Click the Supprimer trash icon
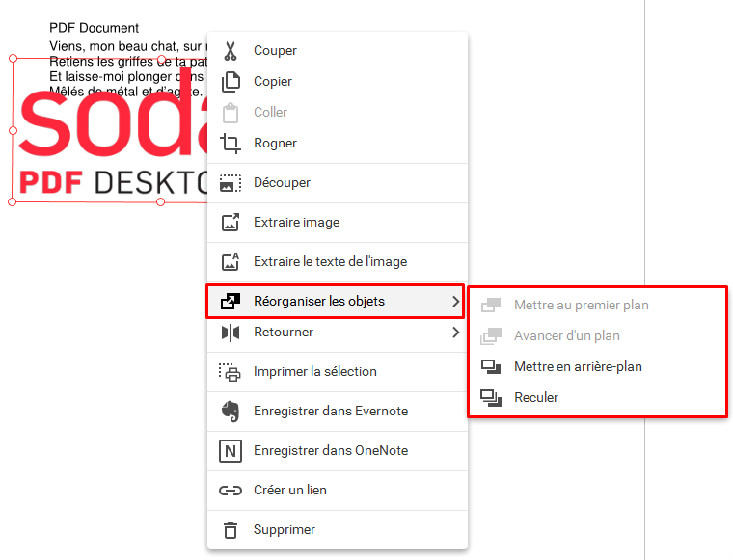Viewport: 733px width, 560px height. (230, 530)
